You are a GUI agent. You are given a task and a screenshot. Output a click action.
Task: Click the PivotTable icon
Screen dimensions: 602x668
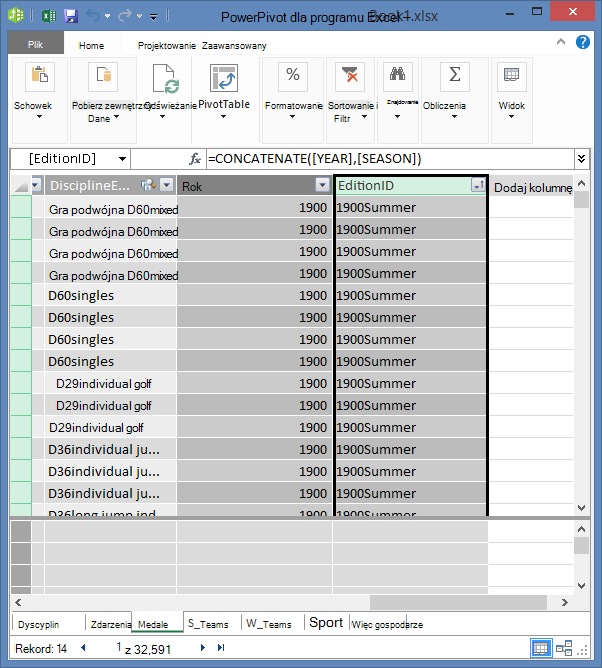click(x=224, y=78)
